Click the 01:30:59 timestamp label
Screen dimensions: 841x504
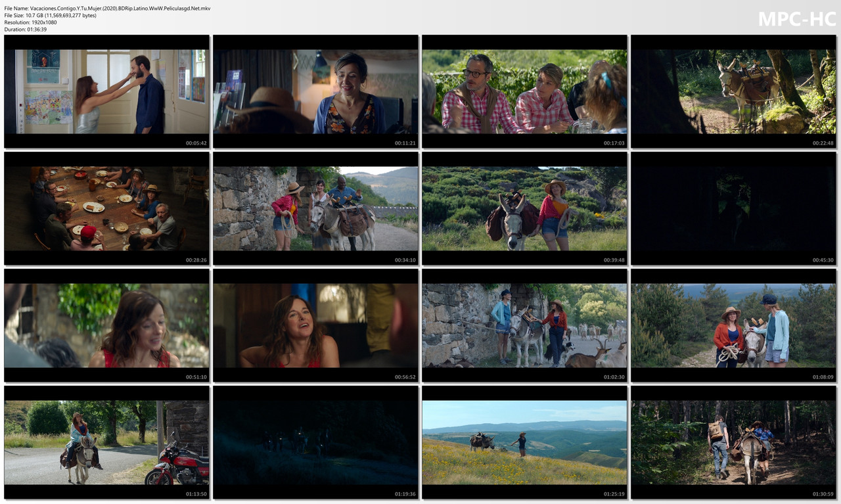823,493
